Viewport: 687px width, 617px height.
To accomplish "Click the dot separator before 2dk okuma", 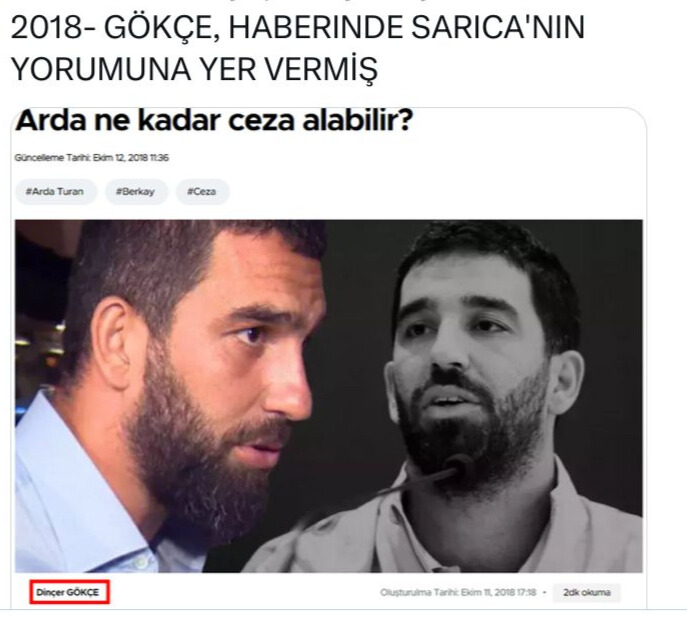I will tap(545, 592).
